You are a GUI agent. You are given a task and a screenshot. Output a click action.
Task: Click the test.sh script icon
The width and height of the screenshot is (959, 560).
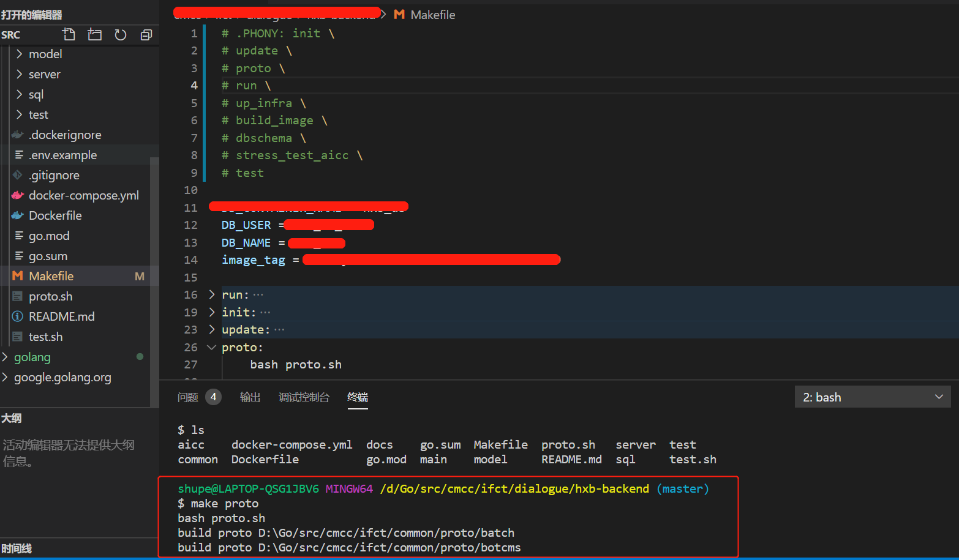coord(18,337)
